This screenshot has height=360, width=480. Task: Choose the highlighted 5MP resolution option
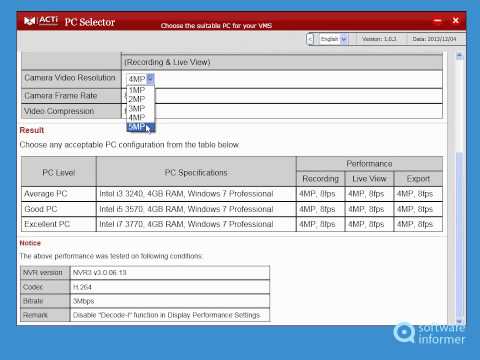(x=140, y=127)
